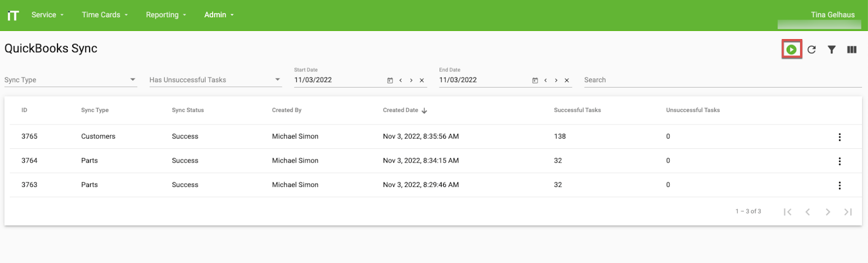868x263 pixels.
Task: Open the Reporting menu
Action: click(166, 15)
